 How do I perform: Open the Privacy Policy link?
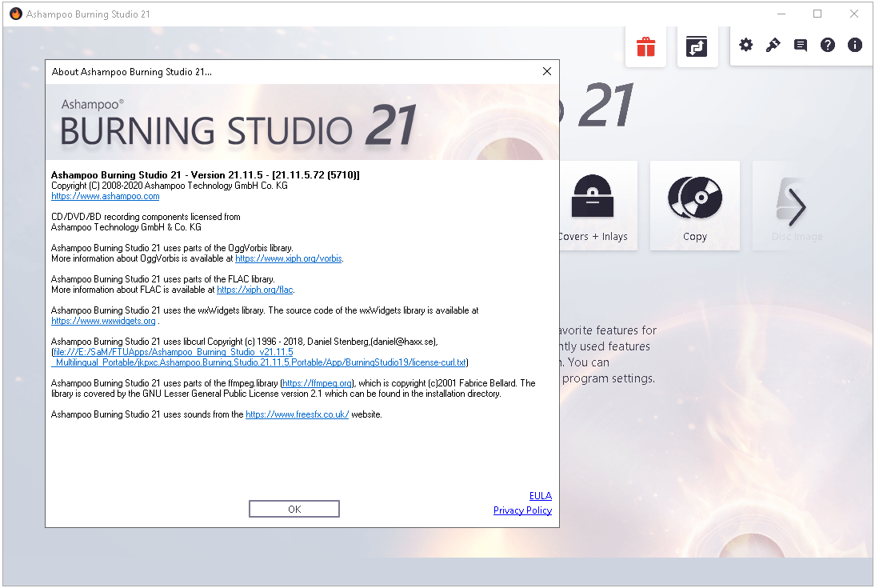pos(522,510)
